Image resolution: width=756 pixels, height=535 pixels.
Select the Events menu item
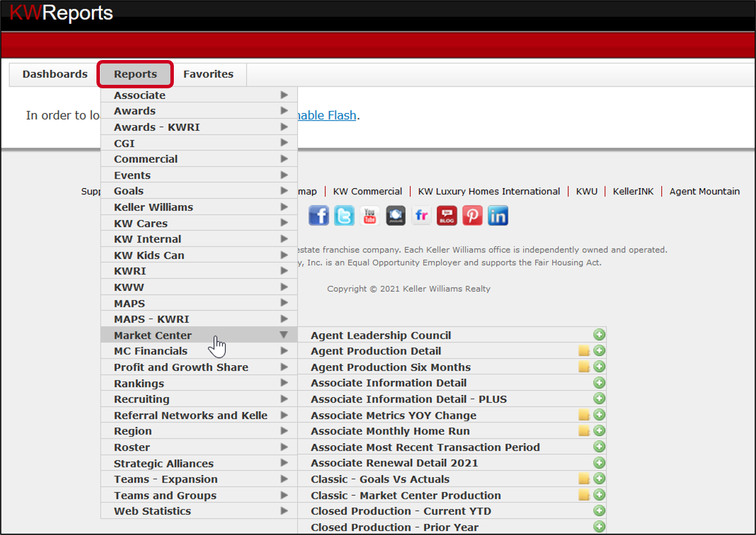(199, 175)
